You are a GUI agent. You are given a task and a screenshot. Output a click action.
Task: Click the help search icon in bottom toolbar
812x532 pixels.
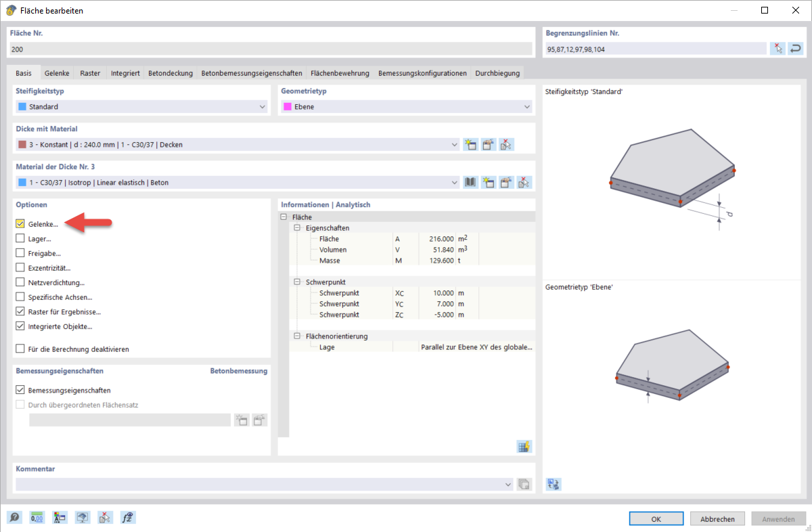pyautogui.click(x=14, y=517)
